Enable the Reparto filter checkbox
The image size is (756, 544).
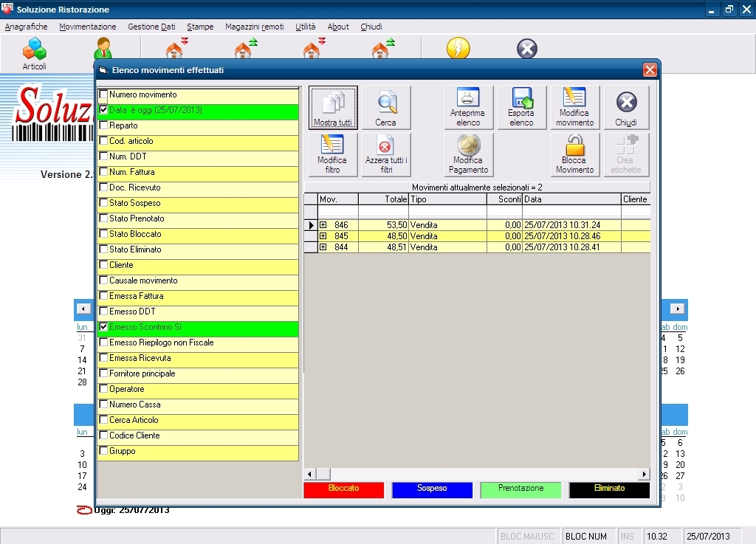[x=103, y=125]
